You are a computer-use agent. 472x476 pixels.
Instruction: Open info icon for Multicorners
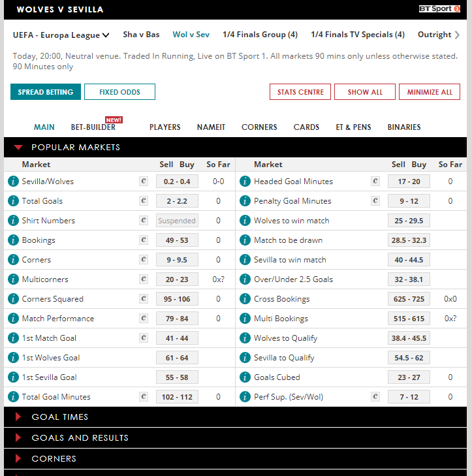(x=13, y=279)
